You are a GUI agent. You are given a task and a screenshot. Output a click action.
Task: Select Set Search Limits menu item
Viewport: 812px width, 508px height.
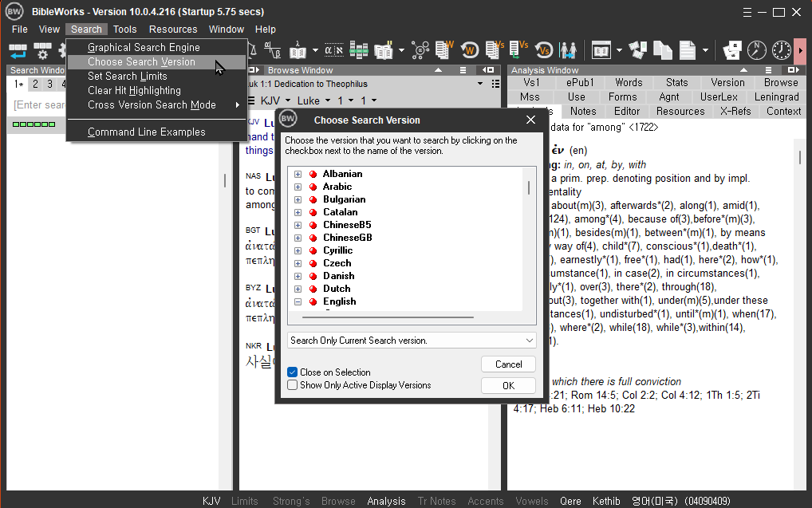click(156, 76)
